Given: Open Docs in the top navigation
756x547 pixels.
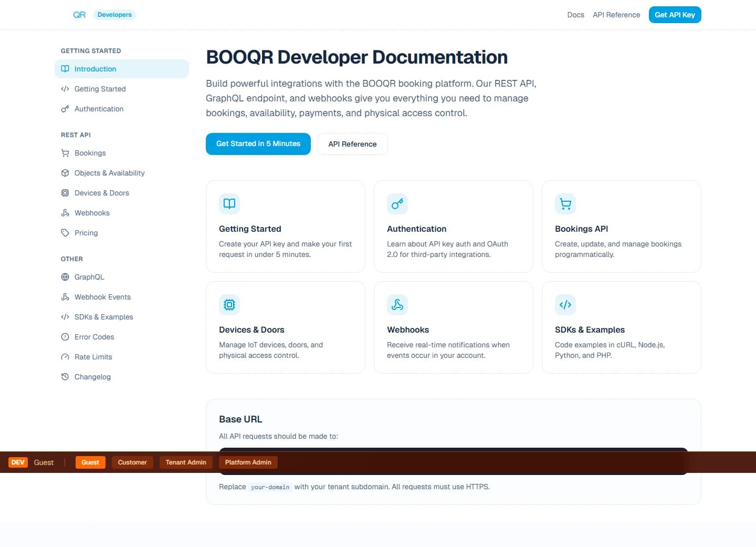Looking at the screenshot, I should coord(575,15).
